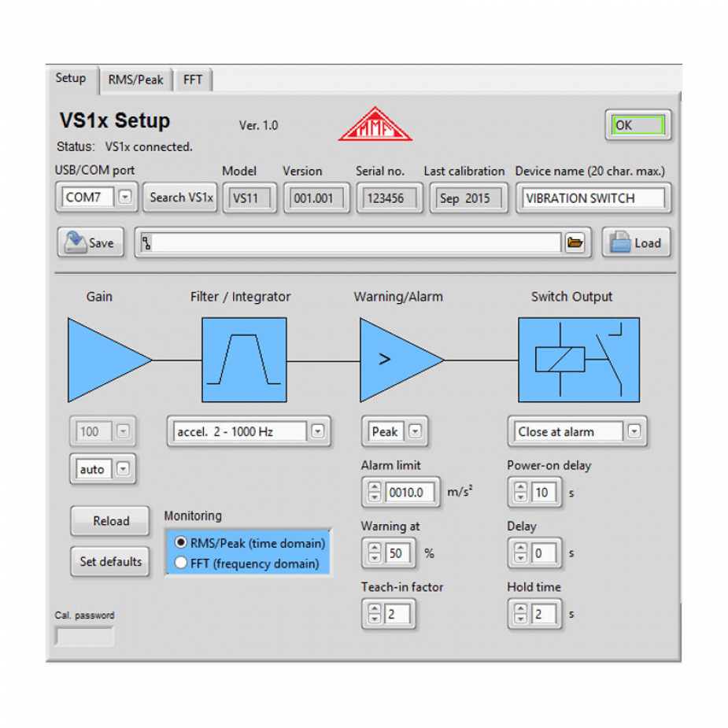The width and height of the screenshot is (728, 728).
Task: Click the Search VS1x button
Action: tap(179, 198)
